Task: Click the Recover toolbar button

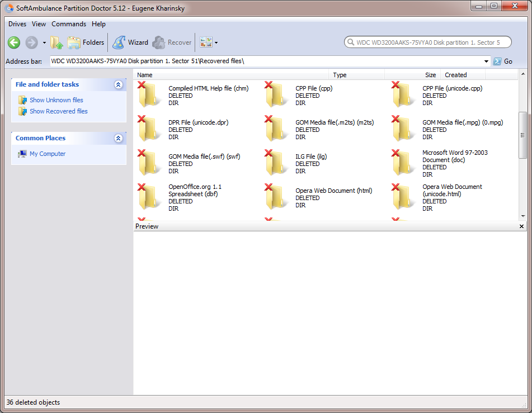Action: point(172,42)
